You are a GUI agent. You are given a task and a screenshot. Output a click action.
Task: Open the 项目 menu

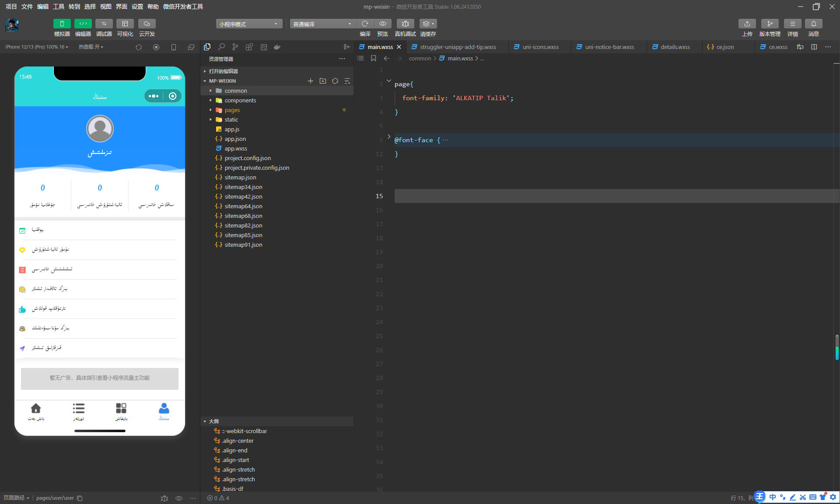click(x=11, y=7)
